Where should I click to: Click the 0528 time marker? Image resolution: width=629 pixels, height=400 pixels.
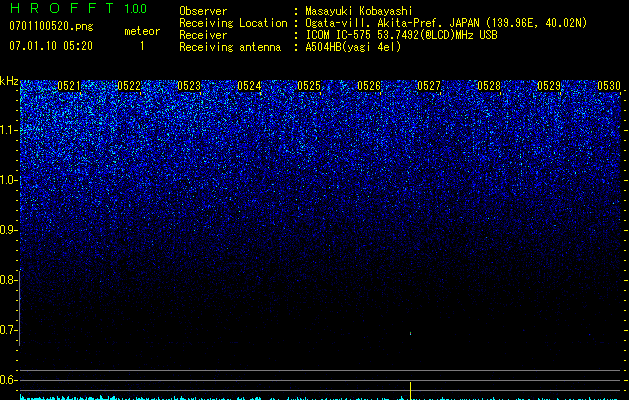tap(489, 86)
